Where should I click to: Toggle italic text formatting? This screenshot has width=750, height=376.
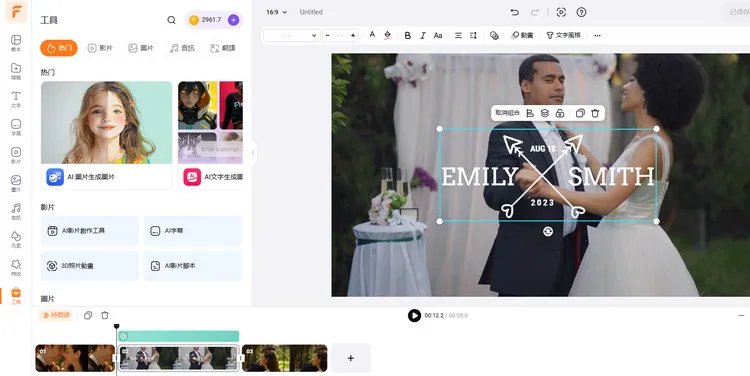click(423, 35)
